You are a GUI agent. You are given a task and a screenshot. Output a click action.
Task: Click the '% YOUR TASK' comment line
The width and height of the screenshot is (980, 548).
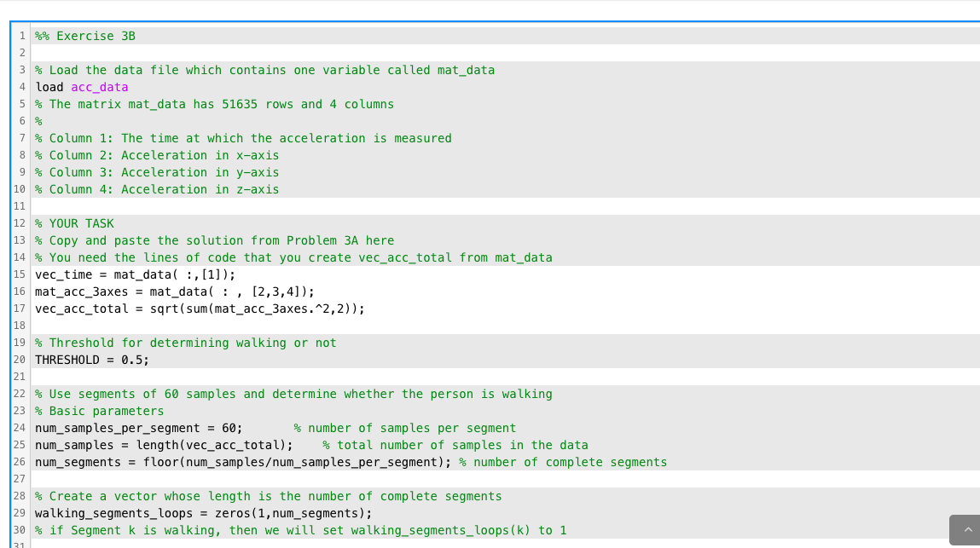pyautogui.click(x=74, y=223)
